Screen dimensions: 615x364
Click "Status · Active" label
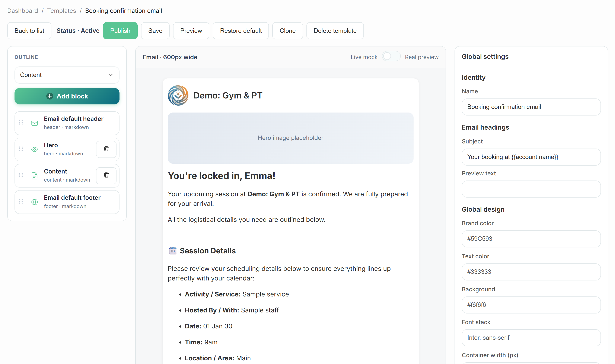tap(78, 31)
